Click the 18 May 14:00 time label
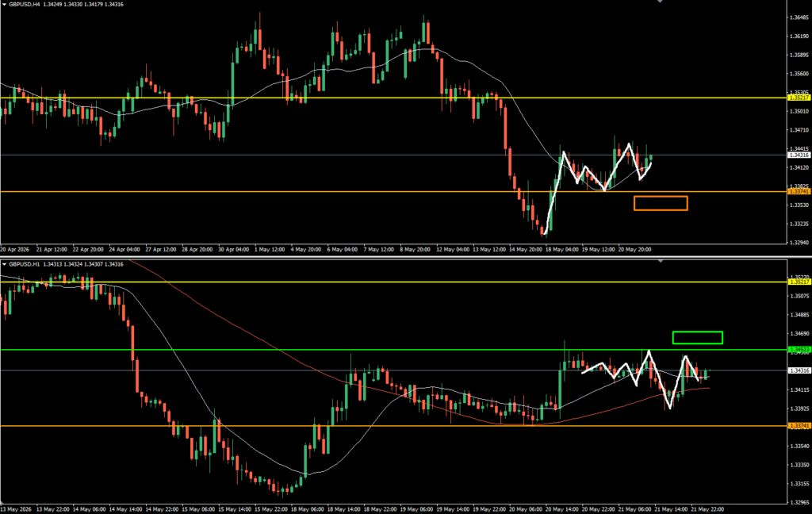This screenshot has width=812, height=514. tap(343, 509)
